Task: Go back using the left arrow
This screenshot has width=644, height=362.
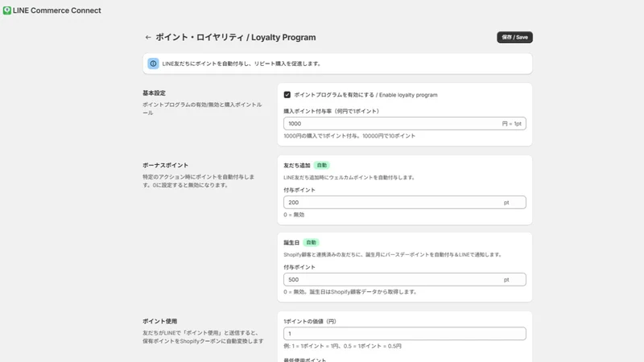Action: coord(148,37)
